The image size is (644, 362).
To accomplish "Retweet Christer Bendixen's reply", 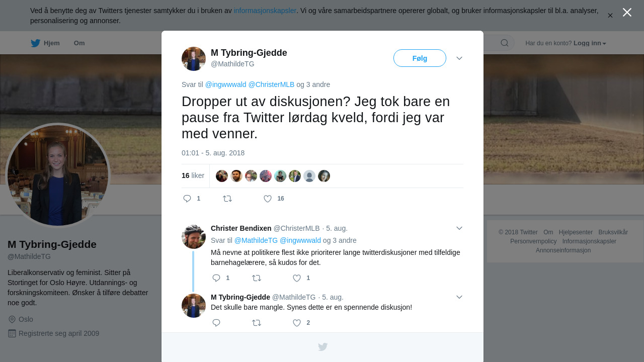I will (x=257, y=278).
